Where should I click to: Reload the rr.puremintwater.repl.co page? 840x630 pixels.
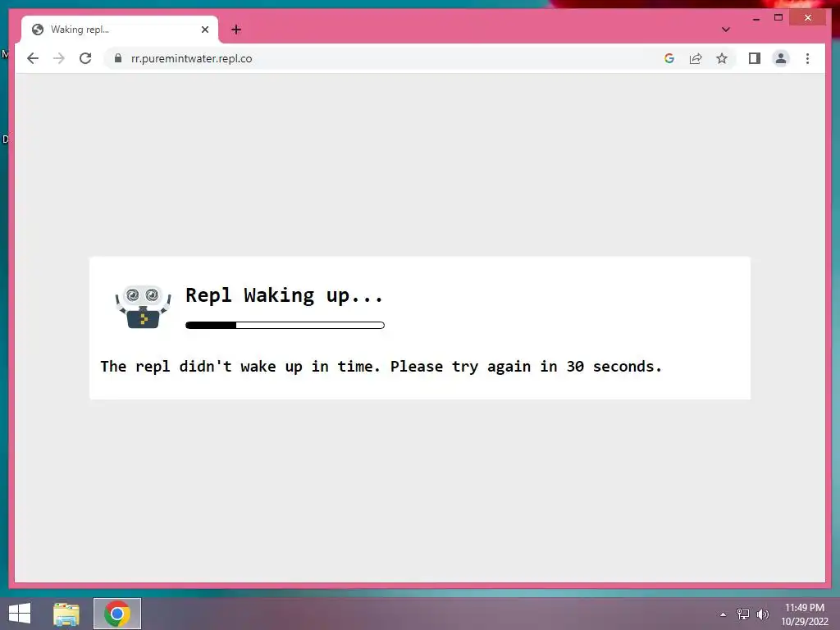click(x=85, y=58)
